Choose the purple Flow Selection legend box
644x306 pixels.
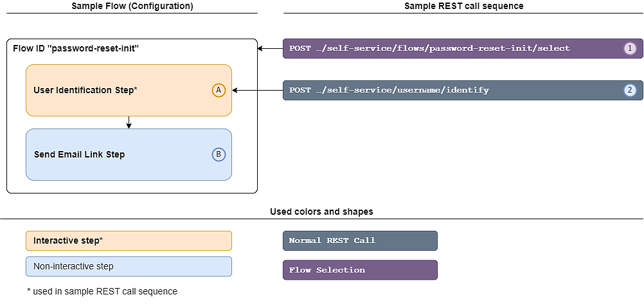(x=360, y=270)
